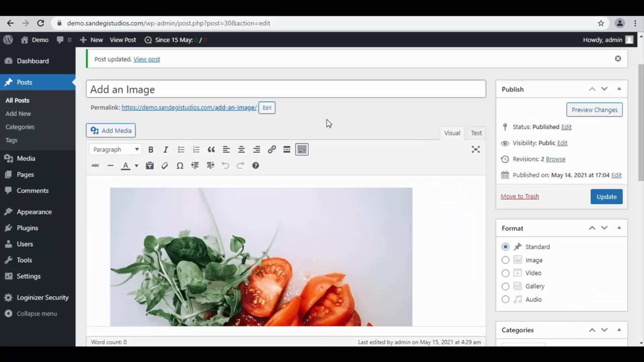Move Categories panel down
This screenshot has height=362, width=644.
(604, 330)
